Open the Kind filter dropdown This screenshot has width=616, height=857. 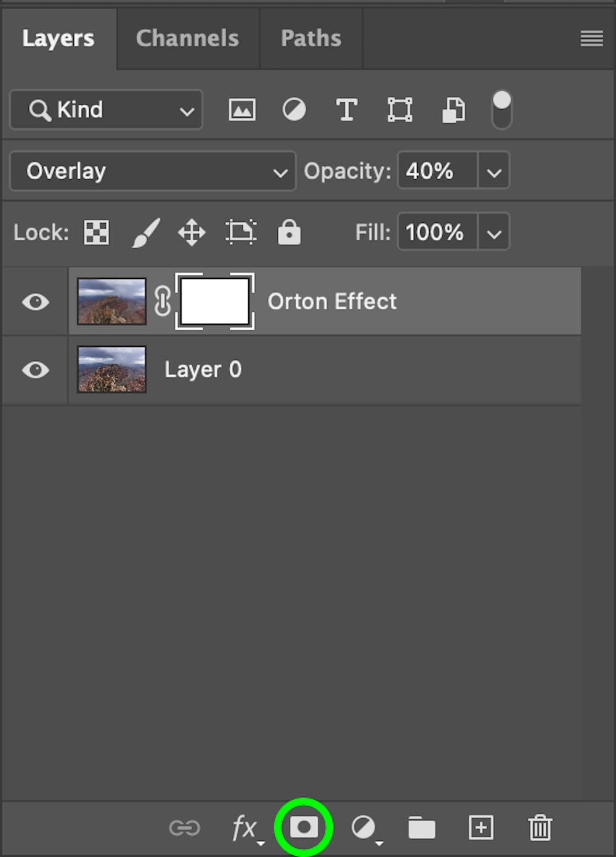(106, 110)
